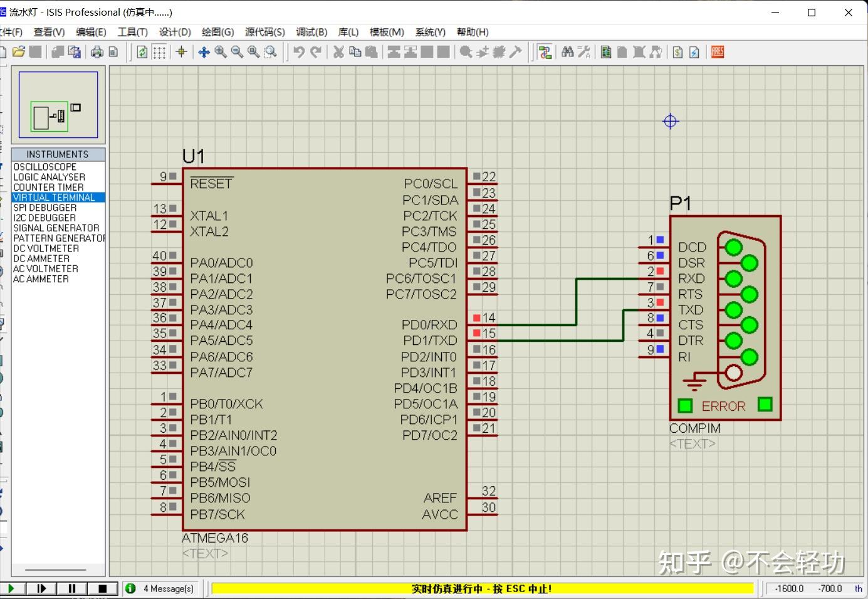868x599 pixels.
Task: Toggle the wire auto-router icon
Action: [545, 52]
